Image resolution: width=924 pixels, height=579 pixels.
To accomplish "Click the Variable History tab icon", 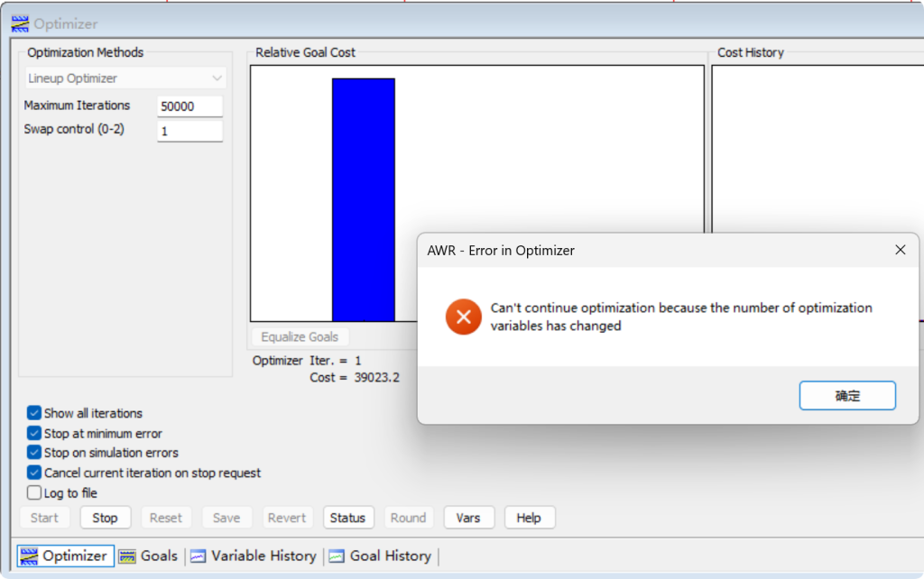I will [x=198, y=556].
